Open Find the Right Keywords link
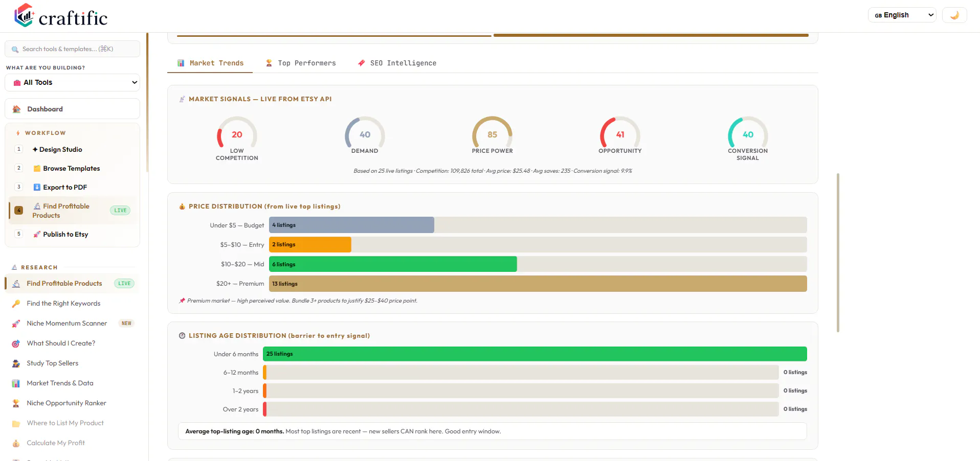This screenshot has height=461, width=980. pyautogui.click(x=63, y=304)
